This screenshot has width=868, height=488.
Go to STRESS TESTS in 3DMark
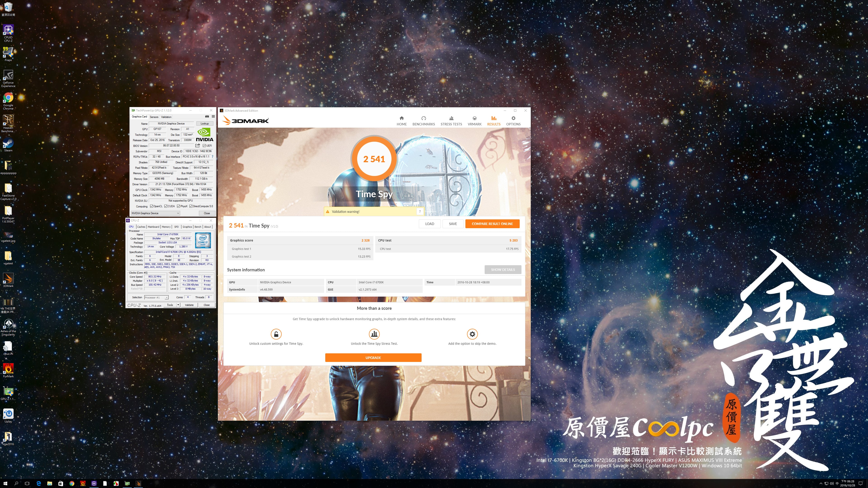(451, 121)
